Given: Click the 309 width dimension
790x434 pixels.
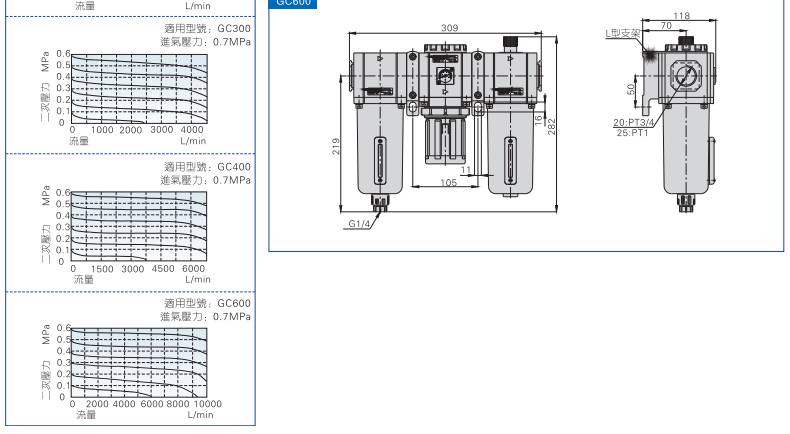Looking at the screenshot, I should click(449, 28).
